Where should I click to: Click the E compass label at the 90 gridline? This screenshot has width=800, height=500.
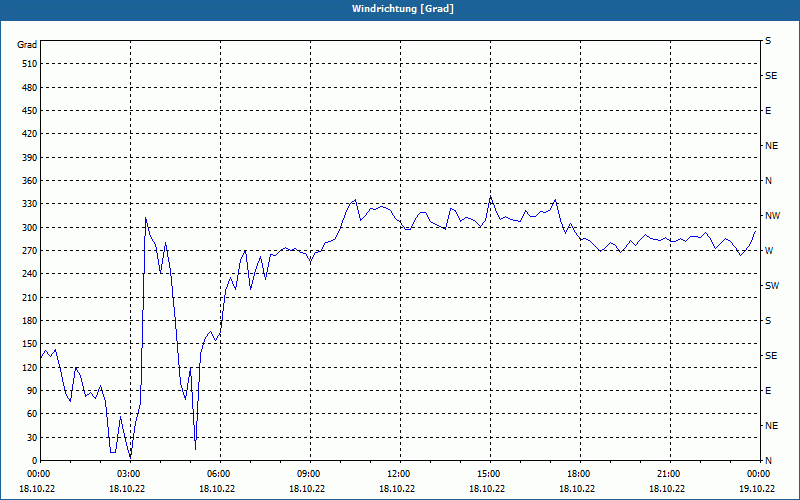pos(768,391)
